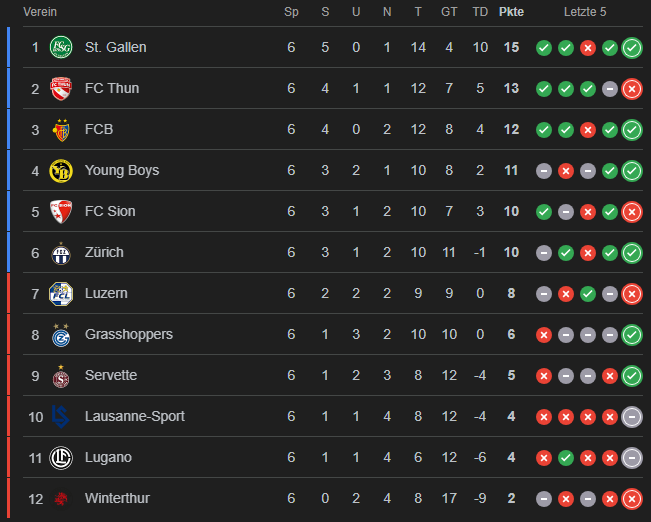Open the Lugano team link
This screenshot has height=522, width=651.
(108, 457)
